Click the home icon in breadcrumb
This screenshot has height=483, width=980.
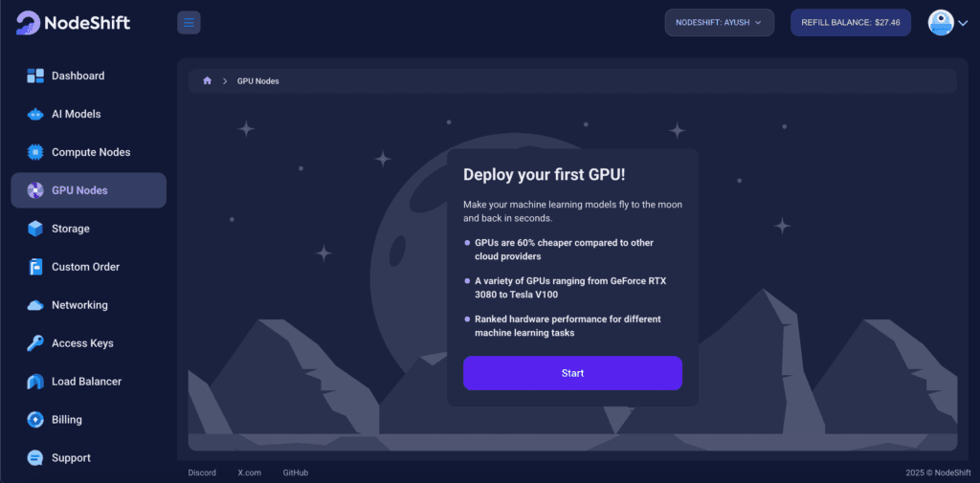(x=207, y=81)
